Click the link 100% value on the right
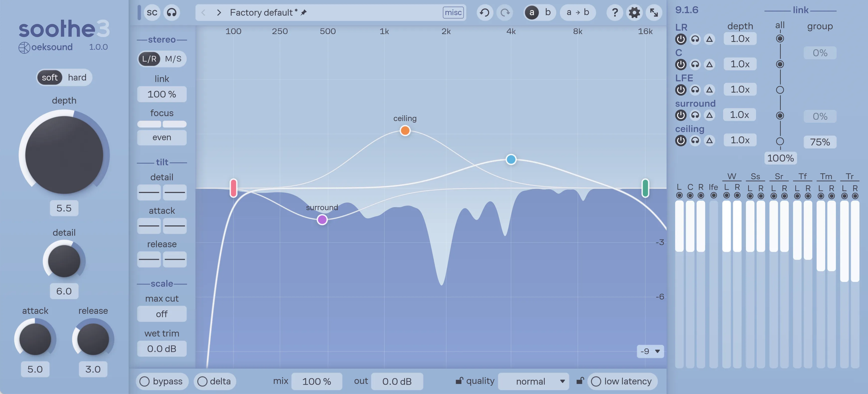Screen dimensions: 868x394 click(x=781, y=158)
